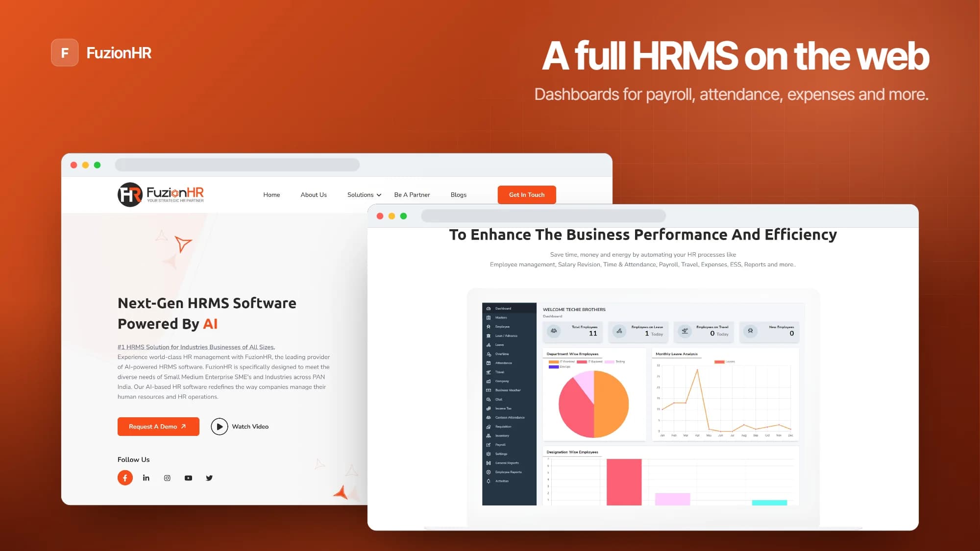Click the New Employees card icon

[x=750, y=331]
